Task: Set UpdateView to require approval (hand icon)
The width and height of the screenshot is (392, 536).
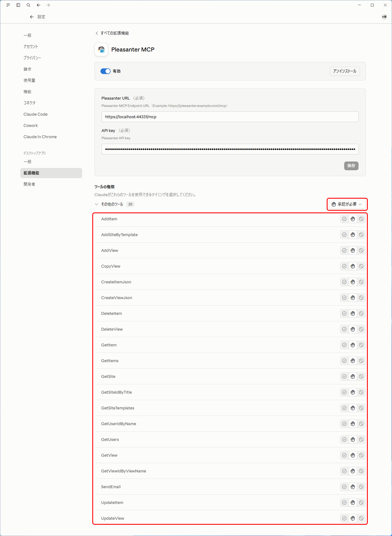Action: [353, 518]
